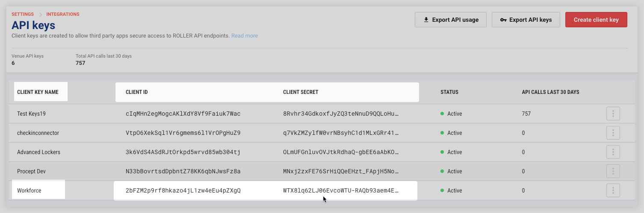
Task: Open the Read more link
Action: pos(245,36)
